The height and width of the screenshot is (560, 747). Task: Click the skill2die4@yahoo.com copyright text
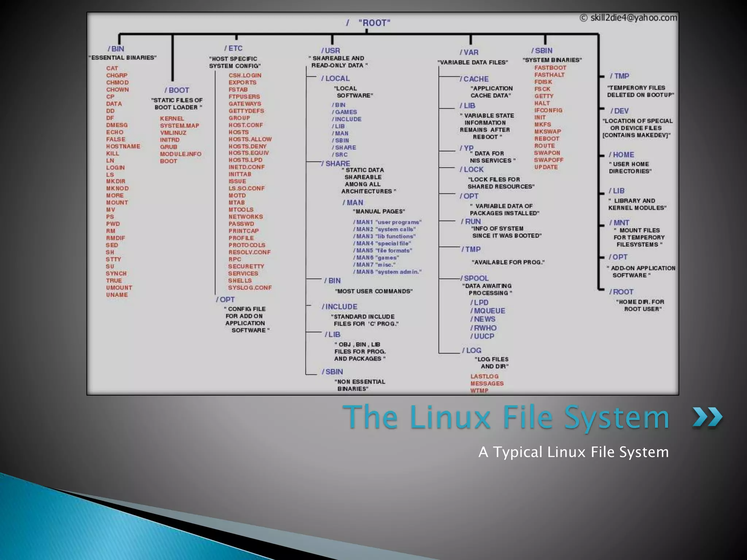click(x=628, y=18)
